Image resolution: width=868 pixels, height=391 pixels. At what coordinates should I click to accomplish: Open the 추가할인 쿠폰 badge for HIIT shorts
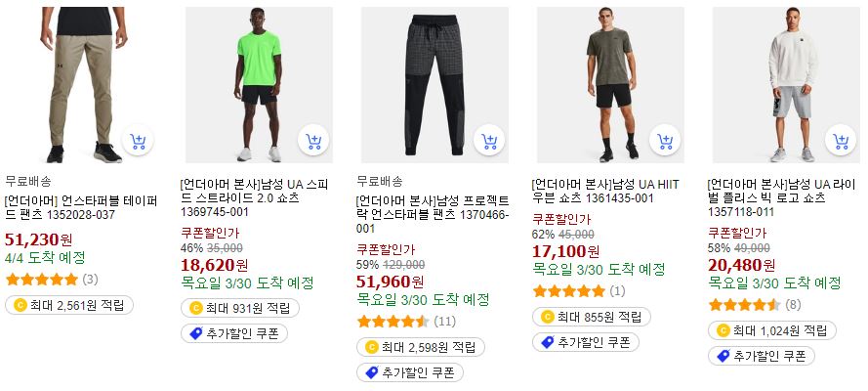pos(586,342)
